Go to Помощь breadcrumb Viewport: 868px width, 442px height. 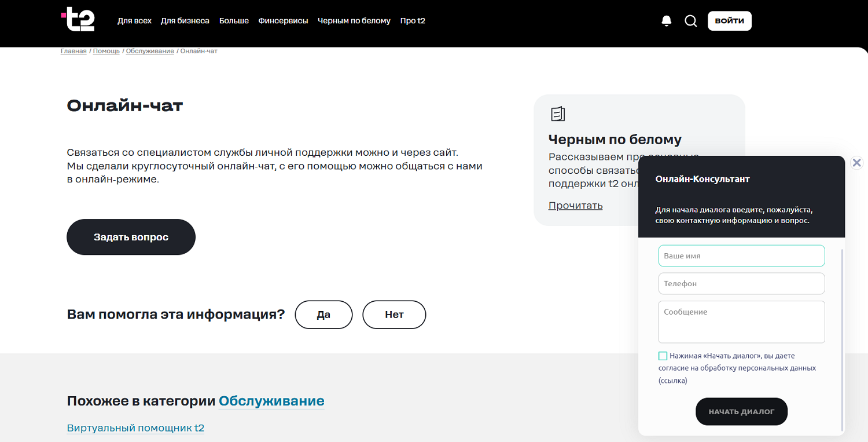[106, 51]
